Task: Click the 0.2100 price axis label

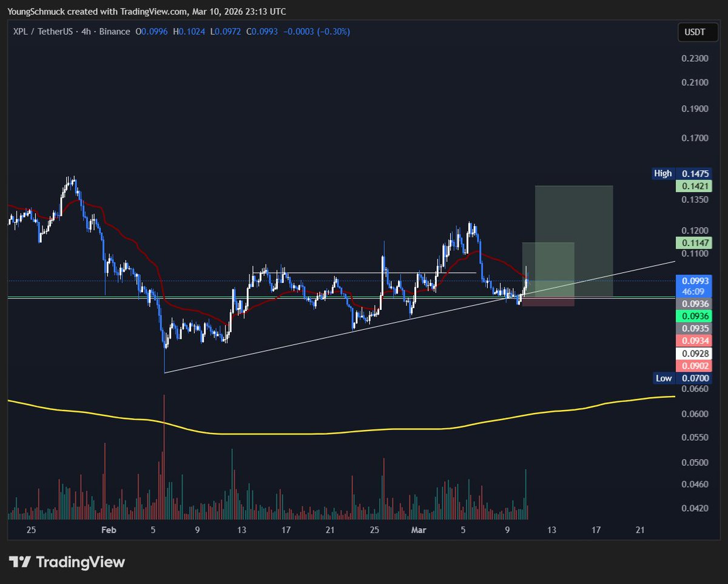Action: coord(694,82)
